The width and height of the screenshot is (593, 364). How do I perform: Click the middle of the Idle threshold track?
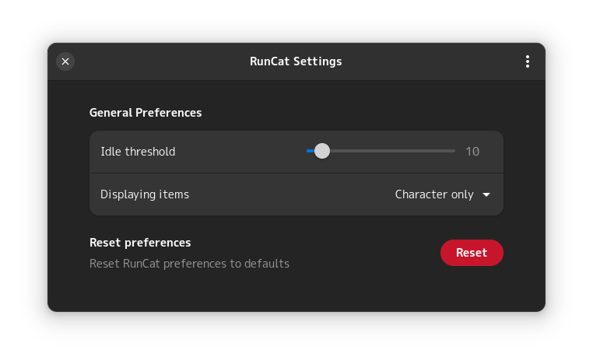381,151
